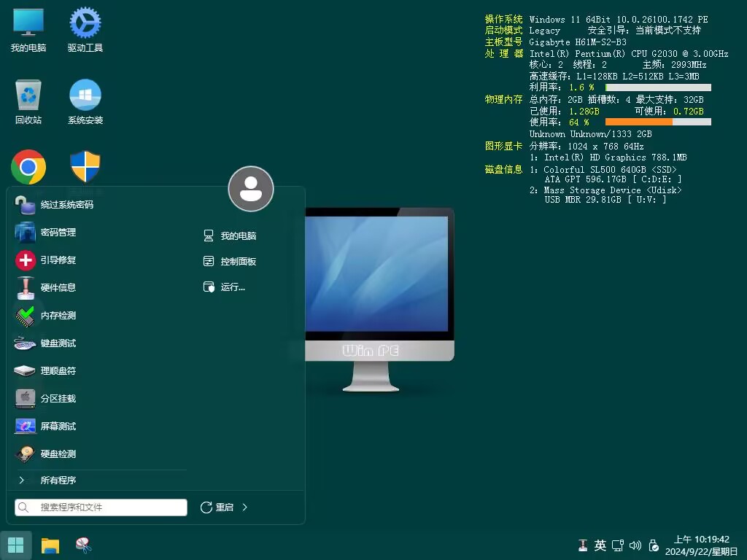Open the 系统安装 desktop icon
This screenshot has width=747, height=560.
pyautogui.click(x=85, y=102)
